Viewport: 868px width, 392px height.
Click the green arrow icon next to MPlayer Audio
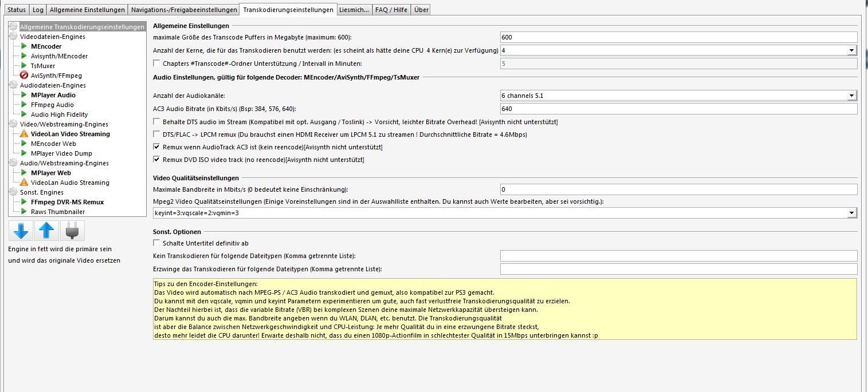[x=24, y=95]
